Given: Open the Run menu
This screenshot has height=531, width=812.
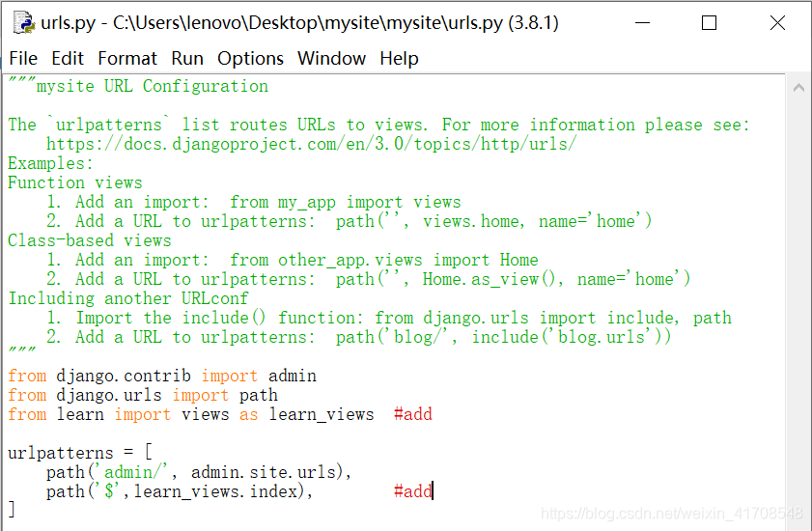Looking at the screenshot, I should (x=187, y=59).
